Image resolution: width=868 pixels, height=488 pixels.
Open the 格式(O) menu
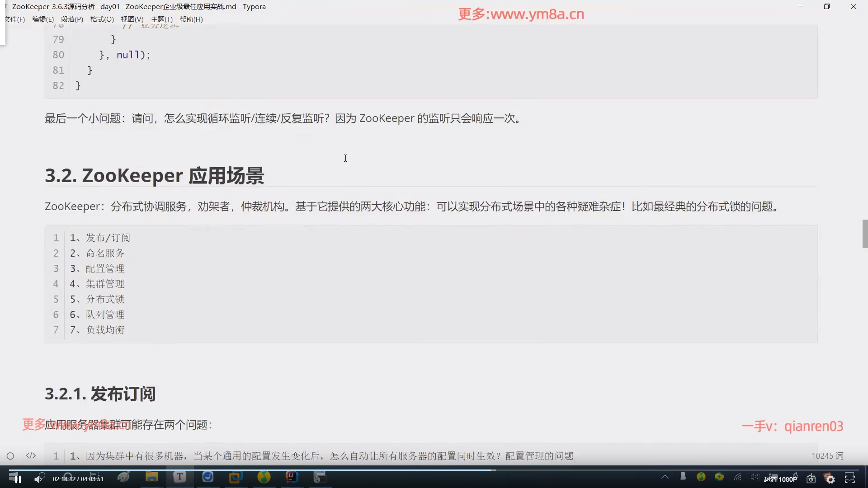click(102, 19)
